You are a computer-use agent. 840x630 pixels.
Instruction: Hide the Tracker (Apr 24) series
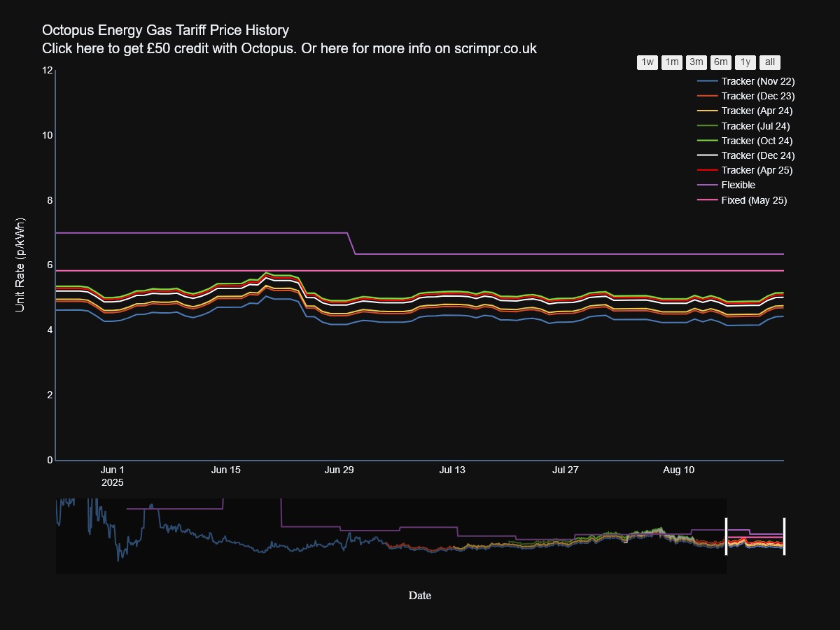pos(757,111)
